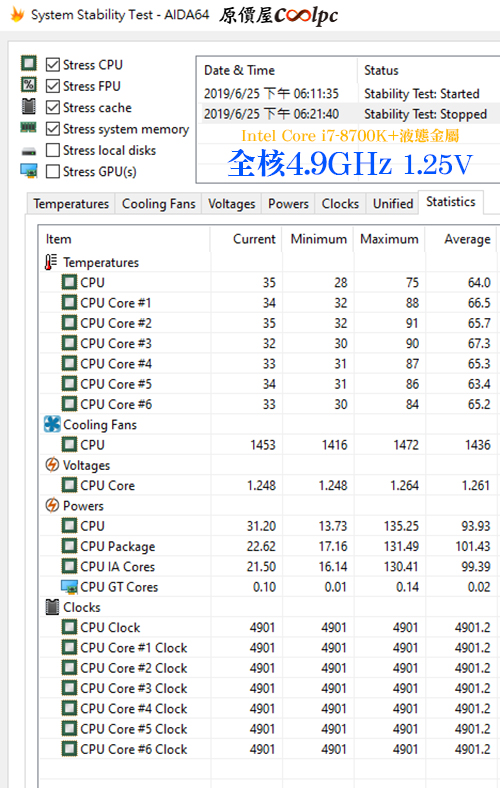The width and height of the screenshot is (500, 788).
Task: Click CPU Core voltage average 1.261
Action: point(475,485)
